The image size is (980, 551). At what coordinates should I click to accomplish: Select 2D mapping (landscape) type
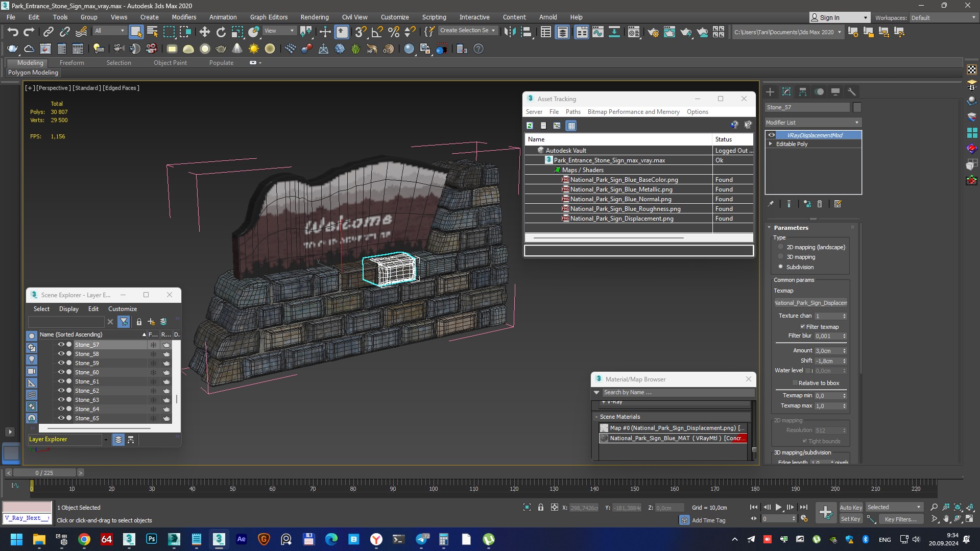(x=780, y=247)
